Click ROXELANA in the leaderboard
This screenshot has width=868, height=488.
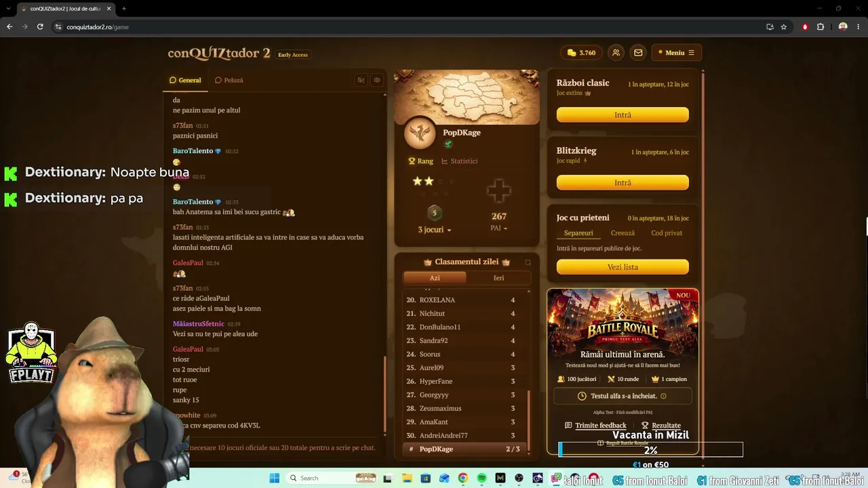437,300
